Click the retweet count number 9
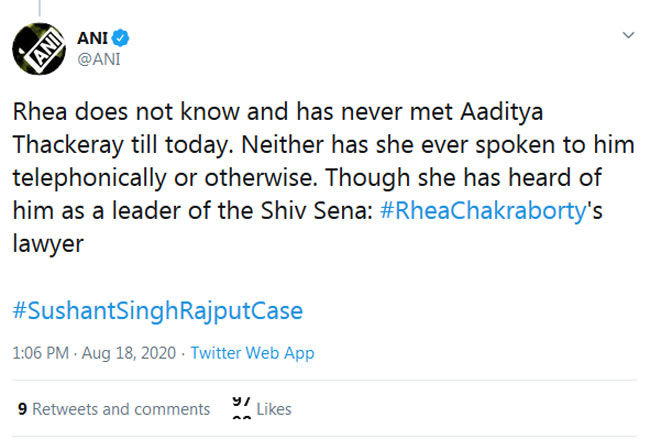 [22, 409]
